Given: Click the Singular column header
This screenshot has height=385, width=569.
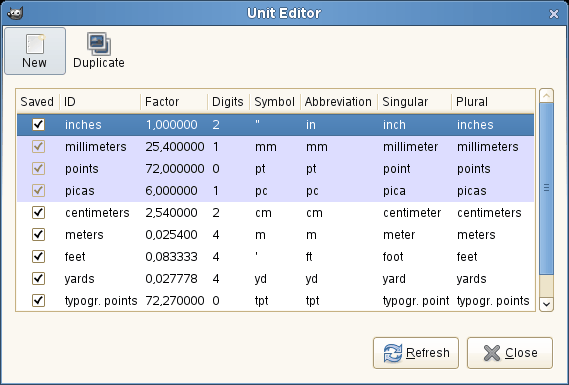Looking at the screenshot, I should pos(414,102).
